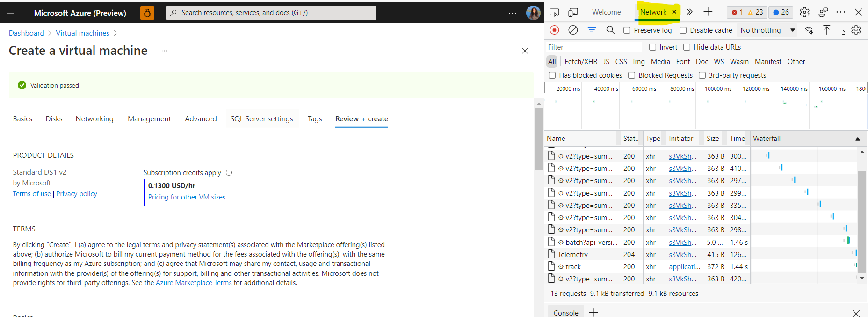Open Terms of use link
Screen dimensions: 868x317
[32, 194]
